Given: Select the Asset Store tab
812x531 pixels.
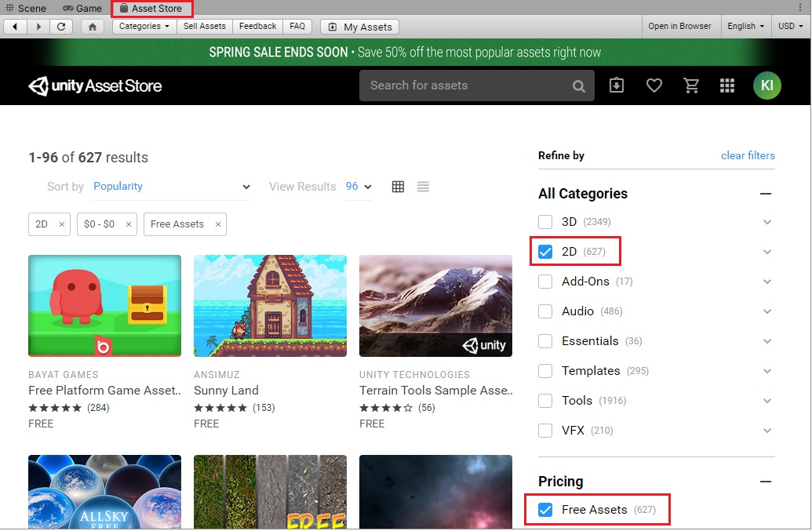Looking at the screenshot, I should [x=151, y=9].
